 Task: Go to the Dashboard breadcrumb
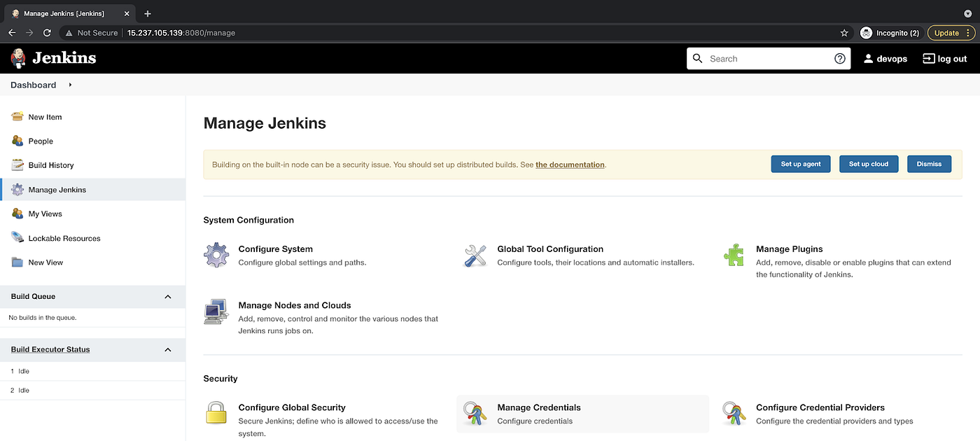point(33,85)
